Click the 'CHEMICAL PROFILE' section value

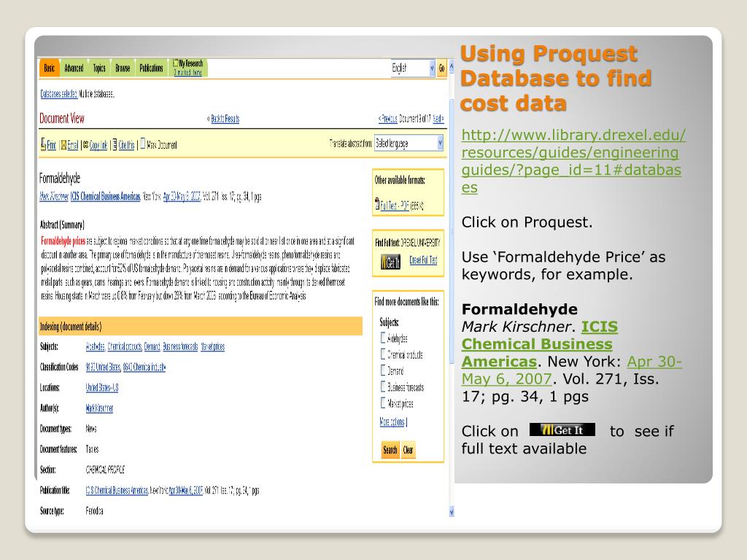click(105, 470)
